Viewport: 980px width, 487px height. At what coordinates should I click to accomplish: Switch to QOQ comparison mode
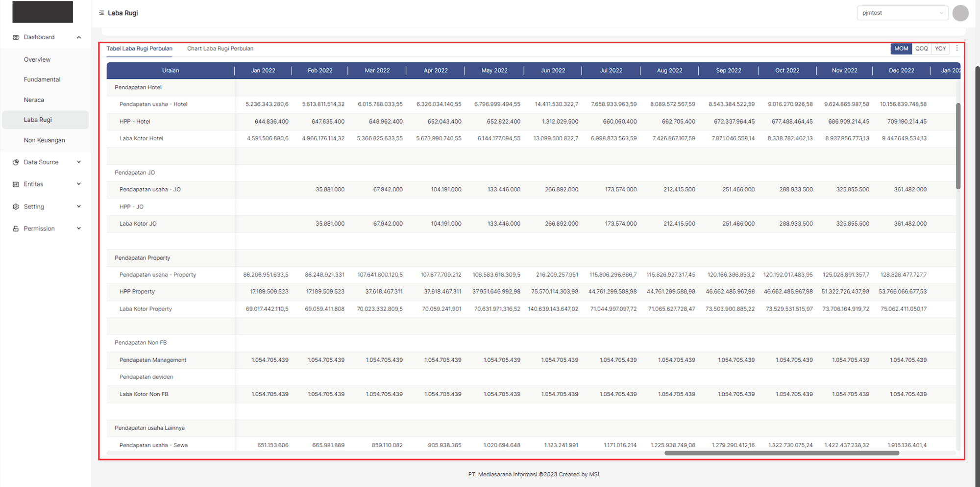pyautogui.click(x=921, y=49)
